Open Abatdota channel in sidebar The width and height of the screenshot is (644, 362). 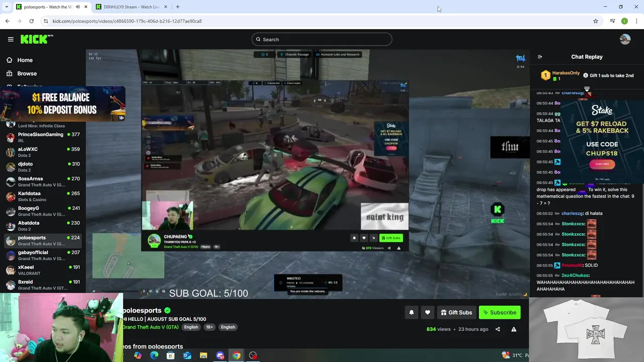pyautogui.click(x=43, y=225)
